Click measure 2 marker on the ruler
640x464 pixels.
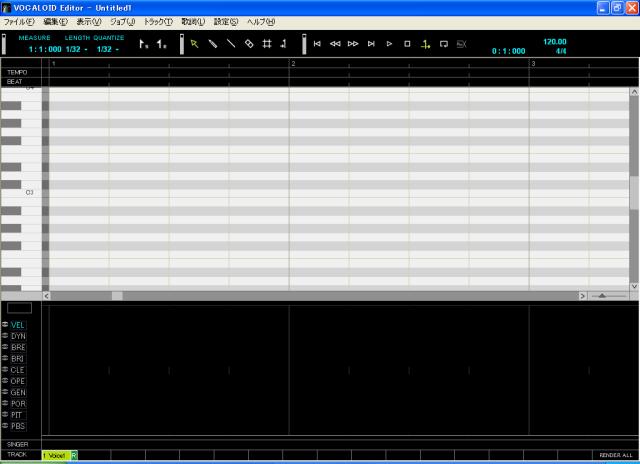point(293,64)
